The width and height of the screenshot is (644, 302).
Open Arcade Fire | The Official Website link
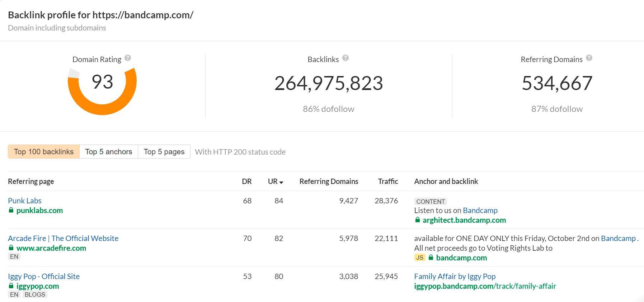click(63, 239)
